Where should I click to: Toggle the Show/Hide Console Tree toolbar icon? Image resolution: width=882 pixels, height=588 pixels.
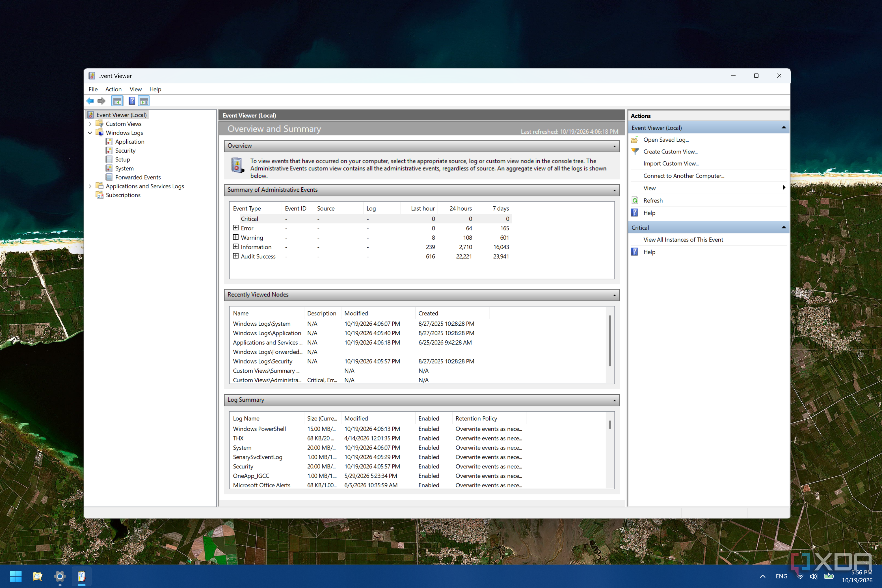pyautogui.click(x=117, y=101)
